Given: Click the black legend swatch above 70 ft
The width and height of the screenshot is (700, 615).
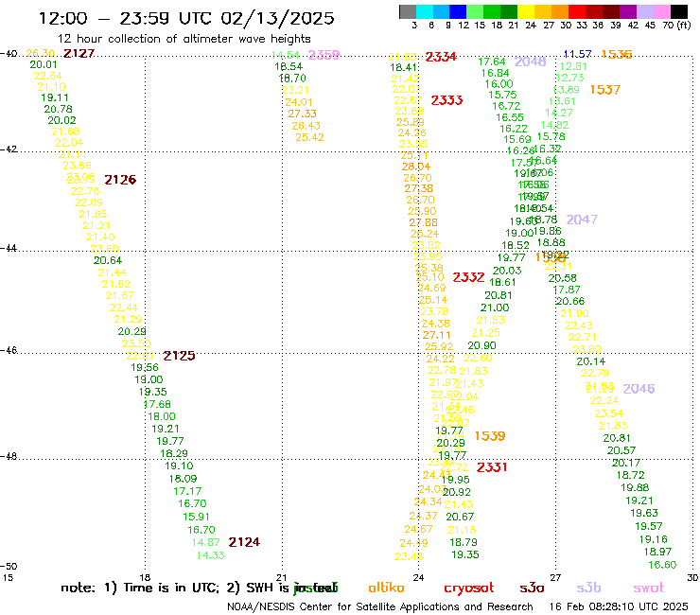Looking at the screenshot, I should click(x=679, y=11).
